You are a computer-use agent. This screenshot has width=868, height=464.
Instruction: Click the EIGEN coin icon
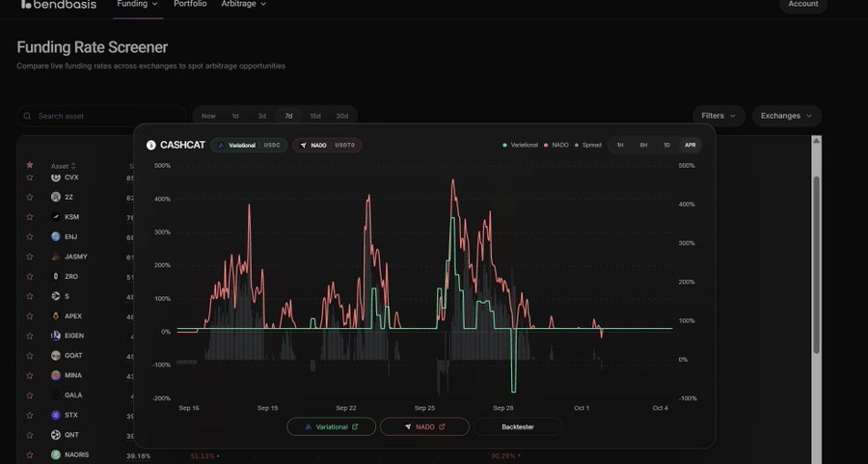tap(55, 336)
